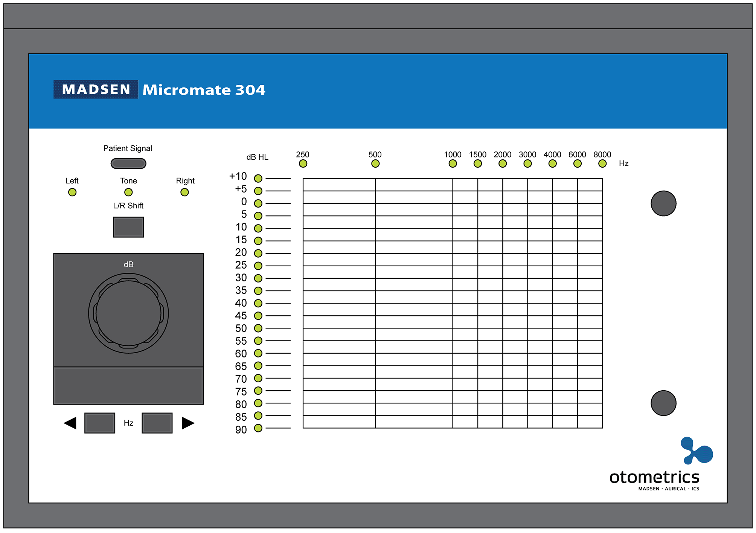The width and height of the screenshot is (756, 533).
Task: Click the 1500 Hz frequency LED
Action: pyautogui.click(x=478, y=163)
